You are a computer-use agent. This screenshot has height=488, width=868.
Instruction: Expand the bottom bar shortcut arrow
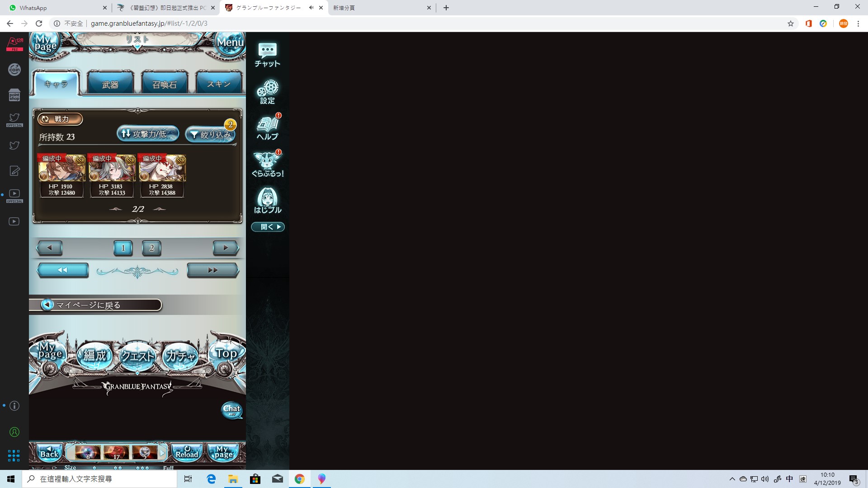[x=162, y=453]
